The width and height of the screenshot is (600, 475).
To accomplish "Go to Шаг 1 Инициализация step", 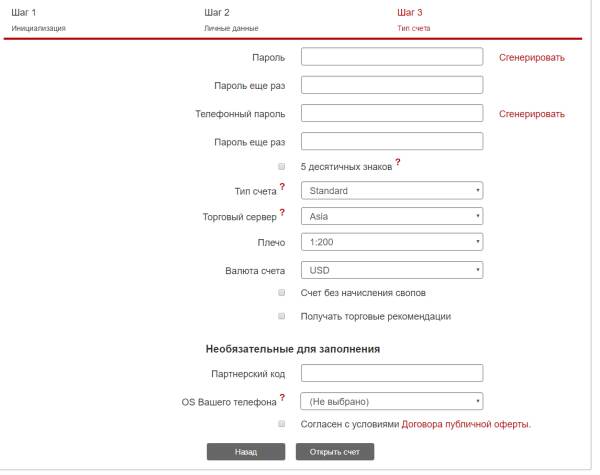I will pyautogui.click(x=38, y=19).
